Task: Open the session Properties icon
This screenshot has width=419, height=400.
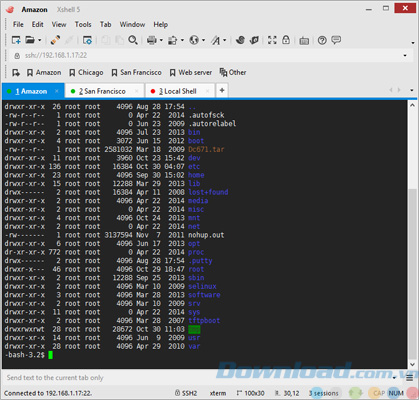Action: click(87, 40)
